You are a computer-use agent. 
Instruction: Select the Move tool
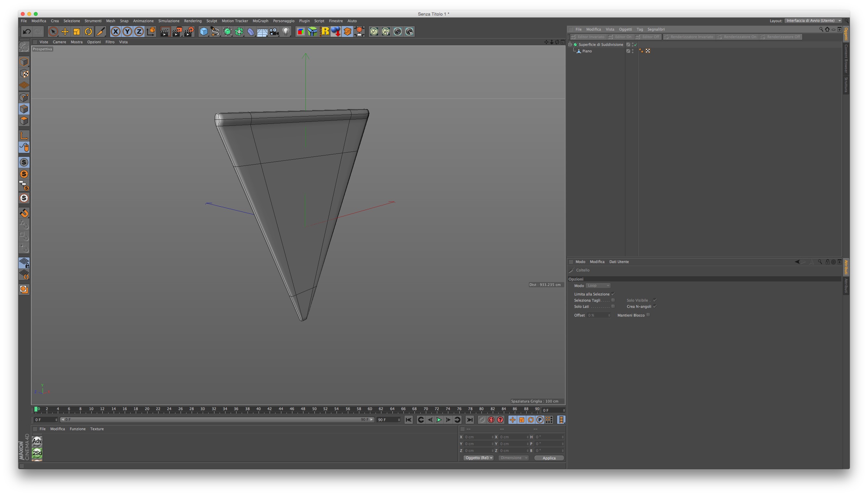point(65,31)
